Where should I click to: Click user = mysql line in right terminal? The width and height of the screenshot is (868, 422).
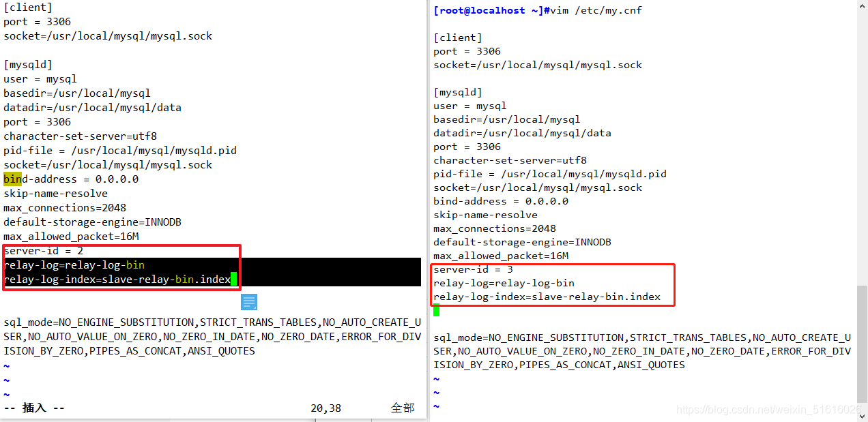click(470, 106)
